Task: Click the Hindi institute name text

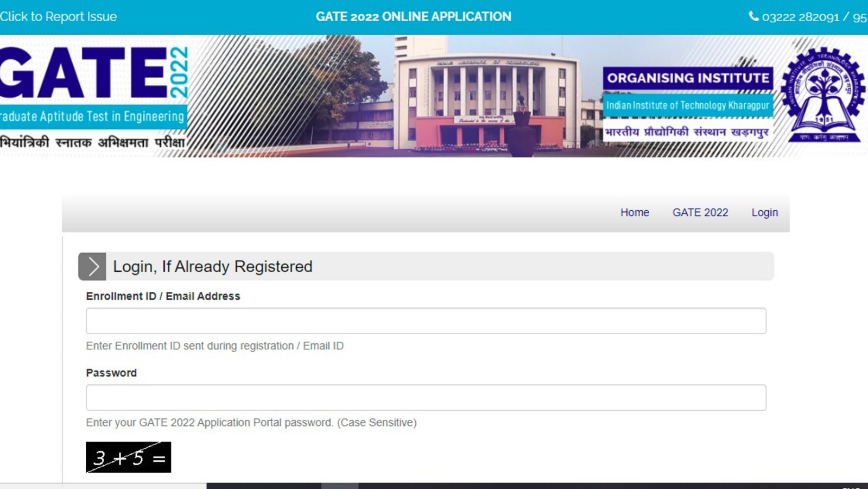Action: (x=687, y=131)
